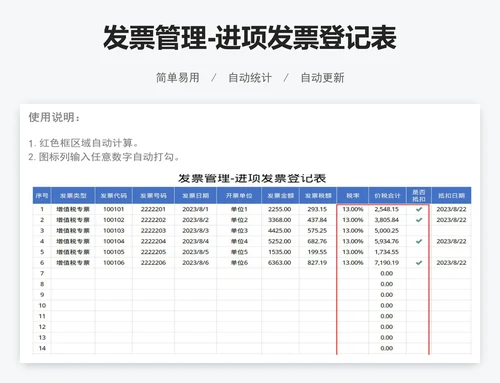Click the green checkmark in invoice 2222204 row
The height and width of the screenshot is (383, 500).
[x=419, y=241]
